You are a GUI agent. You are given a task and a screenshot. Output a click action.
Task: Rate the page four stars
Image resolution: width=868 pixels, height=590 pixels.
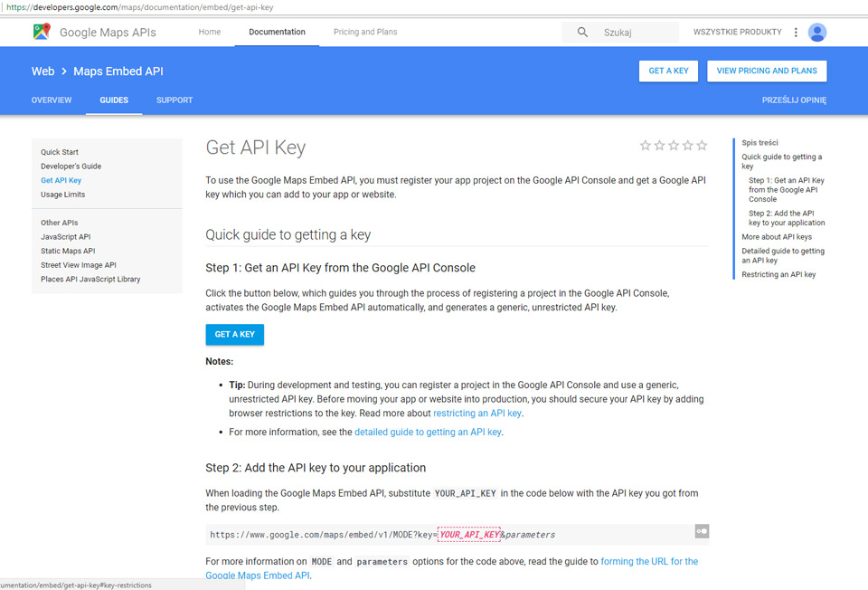tap(687, 145)
